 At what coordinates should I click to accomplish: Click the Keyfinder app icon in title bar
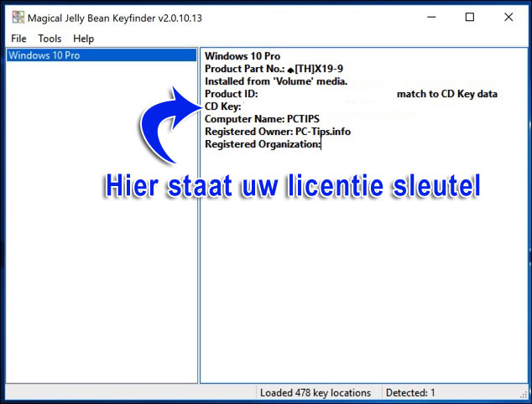point(18,17)
